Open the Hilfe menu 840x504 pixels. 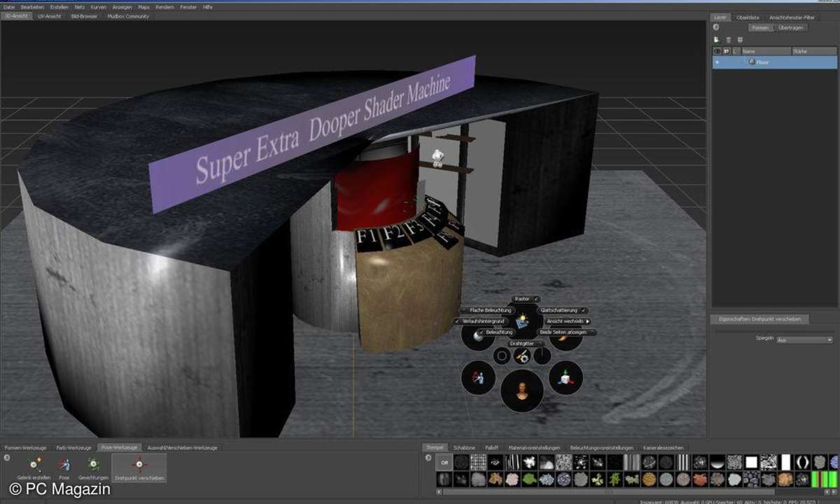click(x=208, y=6)
